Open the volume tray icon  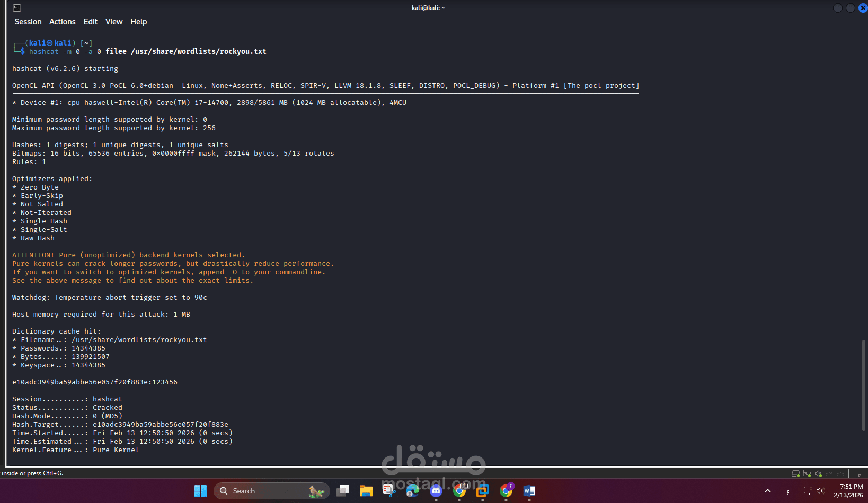[x=820, y=491]
